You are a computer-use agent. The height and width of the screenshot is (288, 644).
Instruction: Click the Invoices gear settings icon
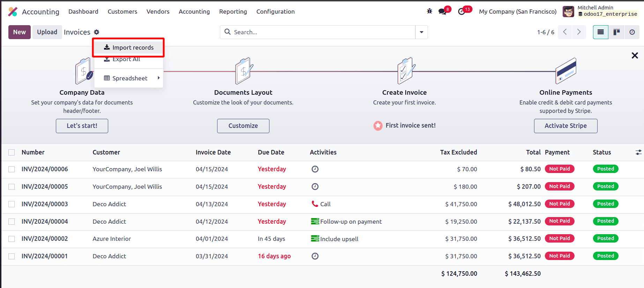point(97,32)
